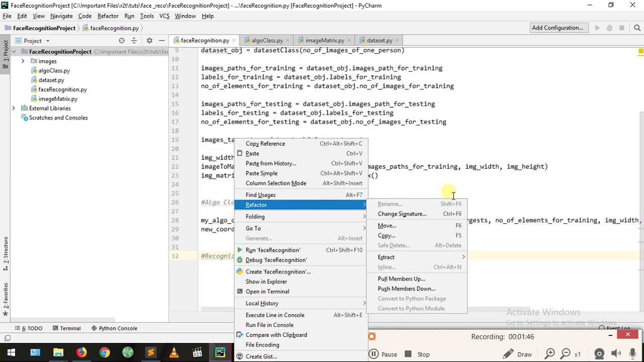Open the Refactor menu in menu bar

108,16
